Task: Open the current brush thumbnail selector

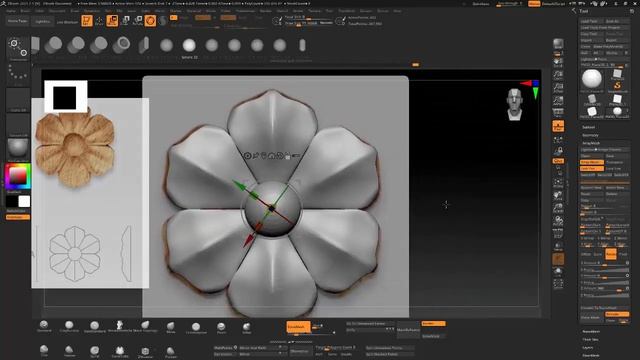Action: tap(18, 48)
